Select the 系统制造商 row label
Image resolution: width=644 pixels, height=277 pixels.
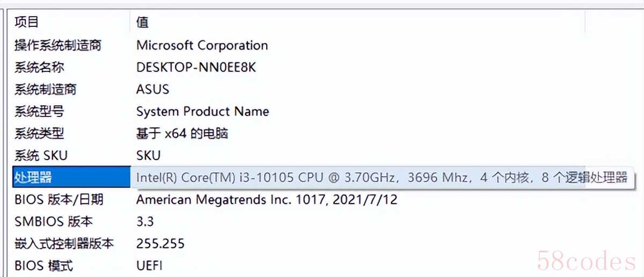click(45, 89)
